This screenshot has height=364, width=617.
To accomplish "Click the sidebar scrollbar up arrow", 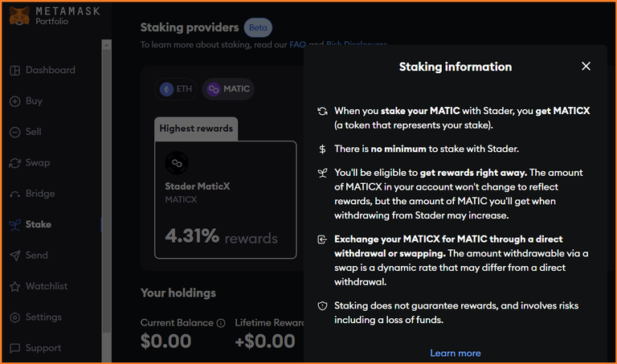I will tap(106, 45).
